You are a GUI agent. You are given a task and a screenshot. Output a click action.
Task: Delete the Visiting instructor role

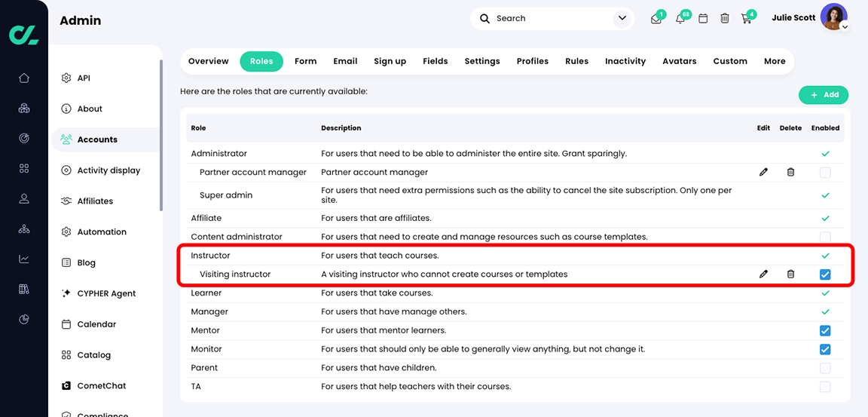click(790, 274)
